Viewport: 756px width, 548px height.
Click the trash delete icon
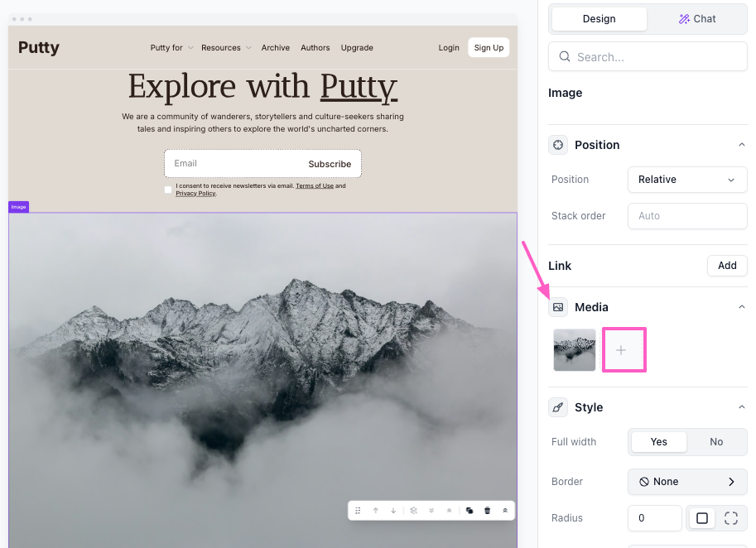[x=487, y=511]
